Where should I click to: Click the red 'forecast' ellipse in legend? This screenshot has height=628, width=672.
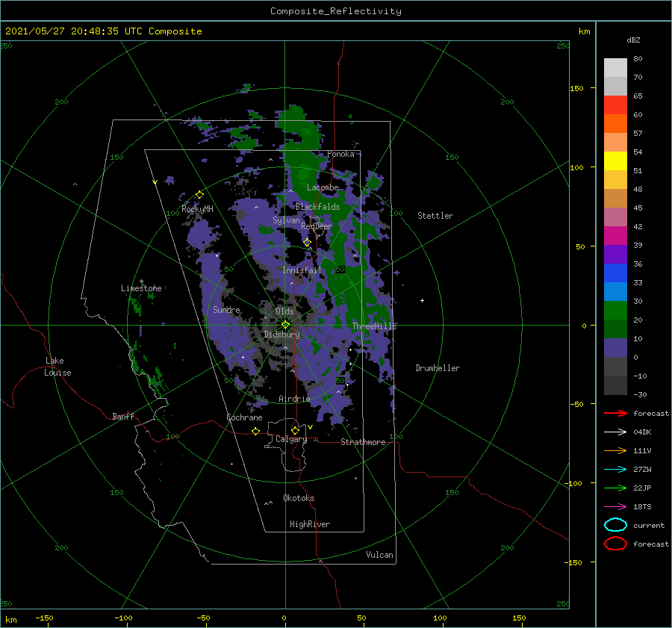615,544
